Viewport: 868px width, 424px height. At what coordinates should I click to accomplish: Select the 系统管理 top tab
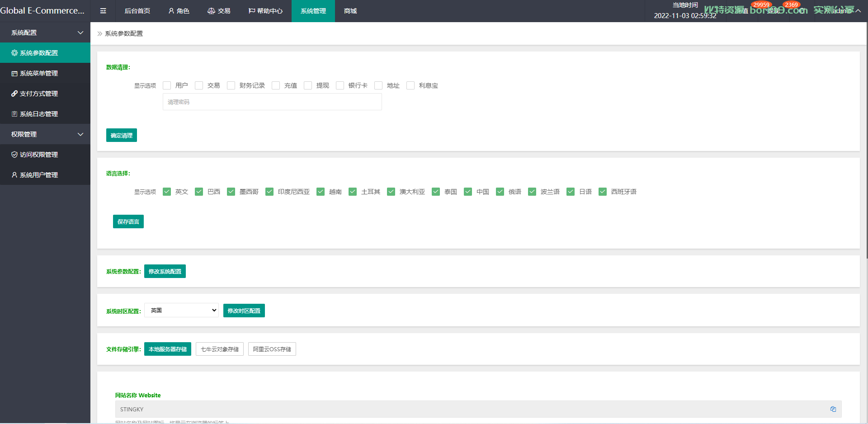click(313, 11)
